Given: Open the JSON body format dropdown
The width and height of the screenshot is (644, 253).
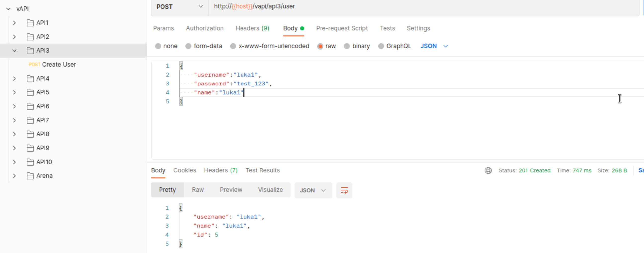Looking at the screenshot, I should [x=434, y=46].
